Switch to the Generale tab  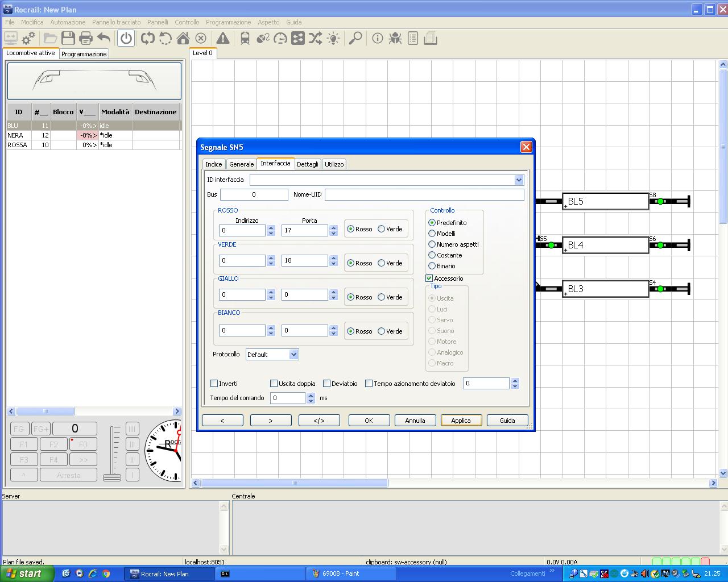click(x=242, y=164)
